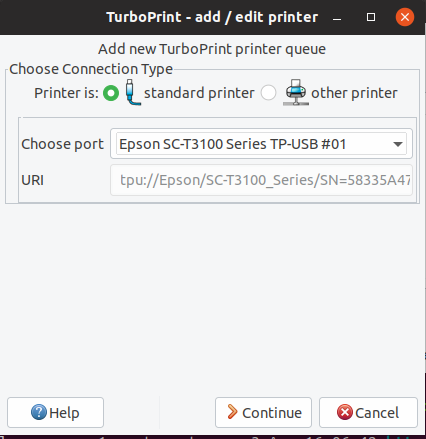Viewport: 426px width, 439px height.
Task: Click the 'Printer is:' label
Action: point(66,93)
